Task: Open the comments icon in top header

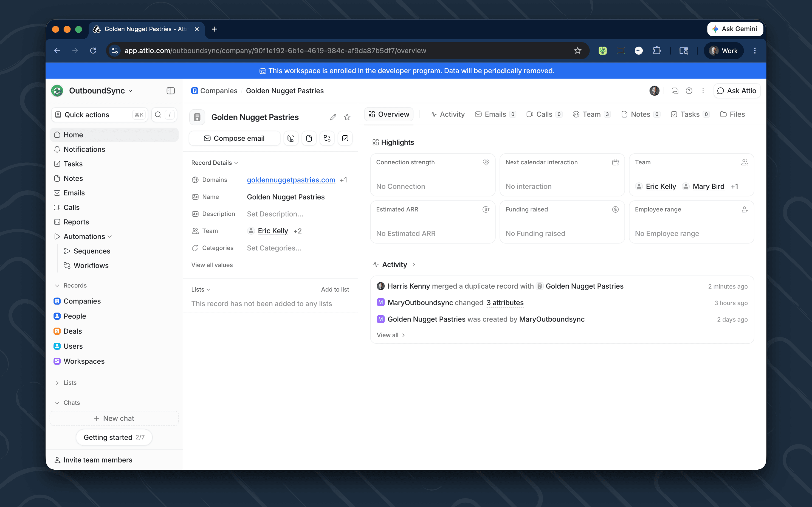Action: coord(675,91)
